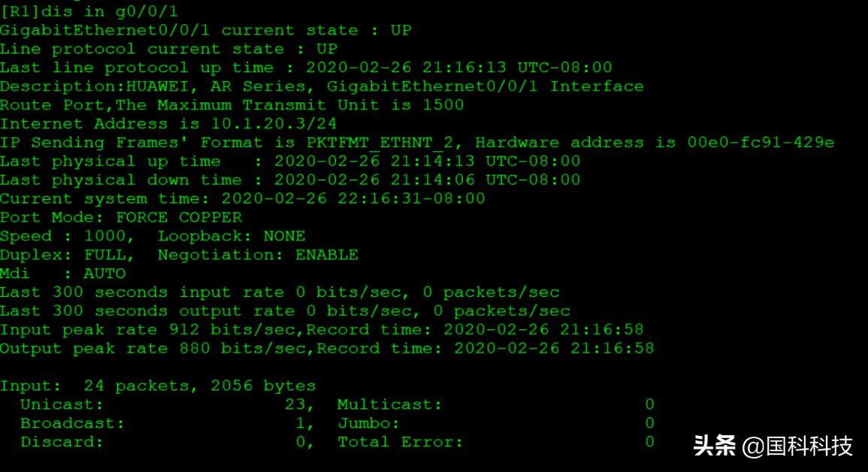Click the Total Error label
The height and width of the screenshot is (472, 868).
tap(400, 442)
